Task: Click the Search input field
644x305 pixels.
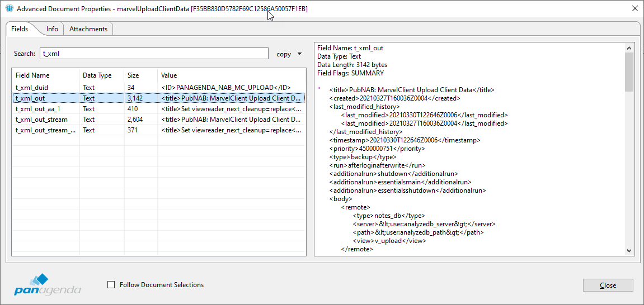Action: coord(154,54)
